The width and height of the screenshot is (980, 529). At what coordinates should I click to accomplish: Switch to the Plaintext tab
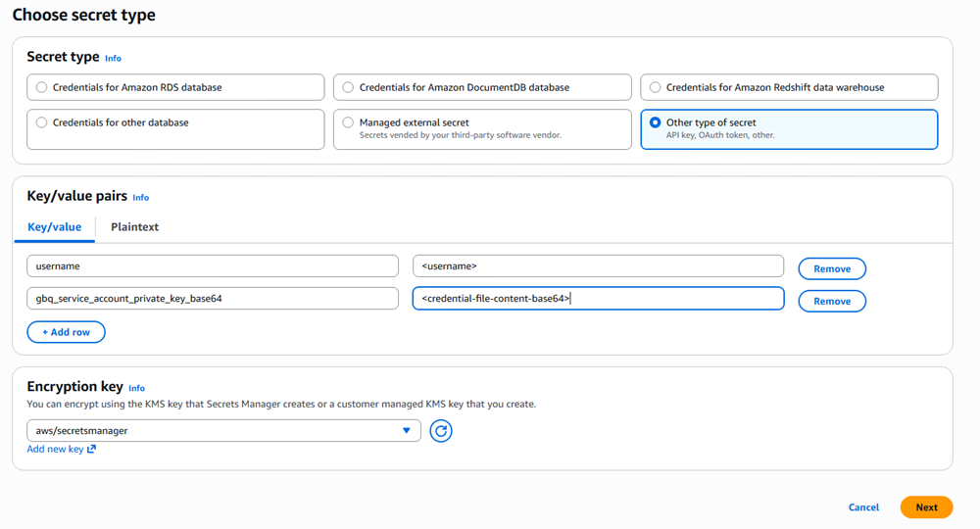(134, 227)
